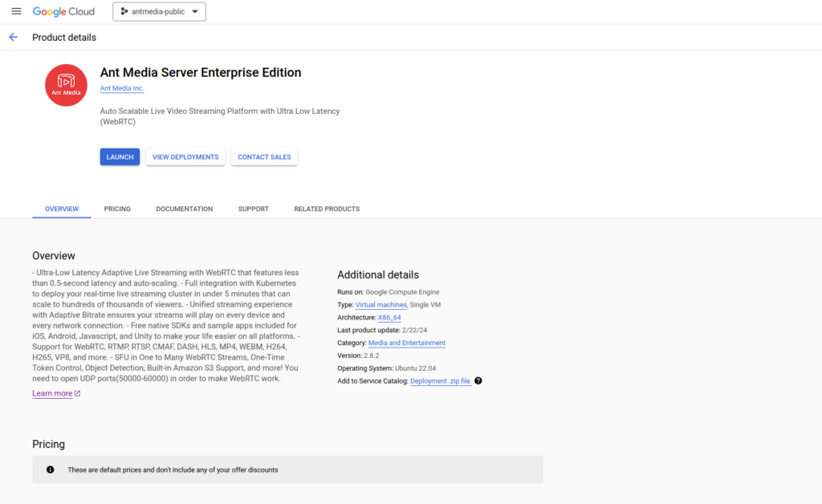
Task: Click the Last product update 2/22/24 text
Action: click(x=382, y=330)
